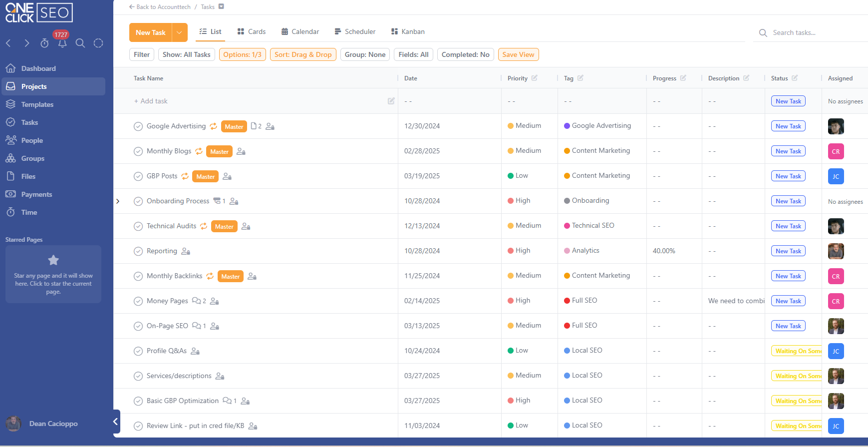The height and width of the screenshot is (447, 868).
Task: Open Completed: No dropdown
Action: coord(466,54)
